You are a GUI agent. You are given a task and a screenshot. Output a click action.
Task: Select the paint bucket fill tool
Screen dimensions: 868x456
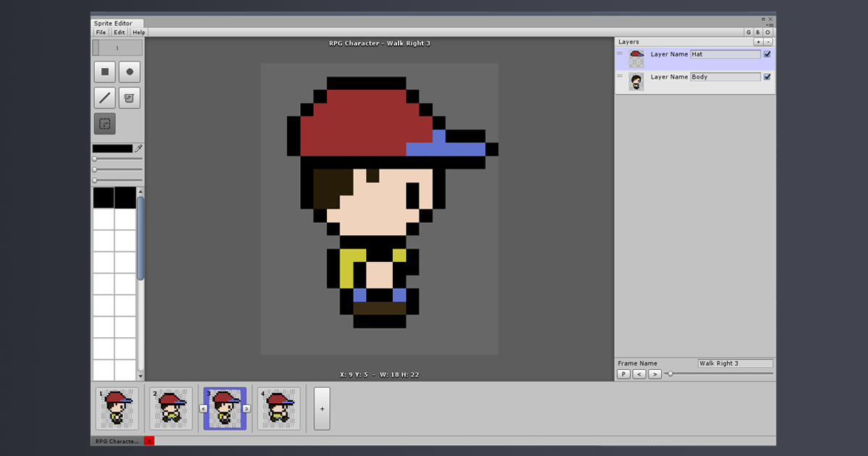(x=129, y=98)
